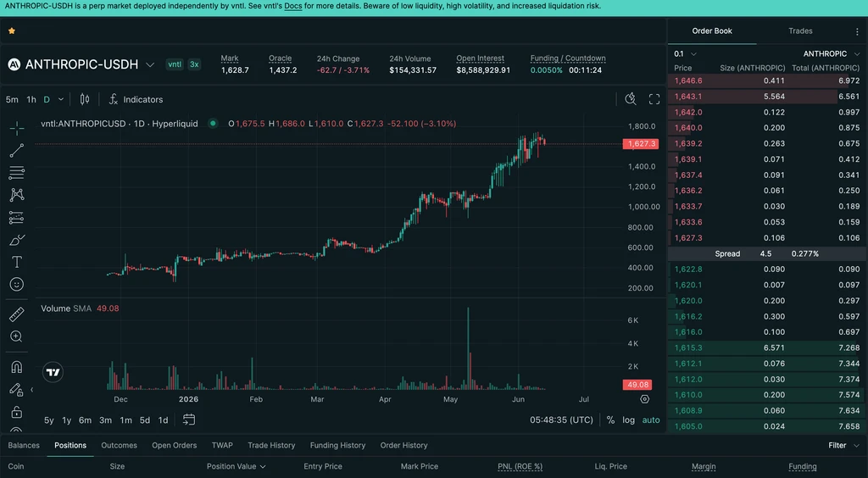Open the Funding History tab
This screenshot has height=478, width=868.
point(337,445)
